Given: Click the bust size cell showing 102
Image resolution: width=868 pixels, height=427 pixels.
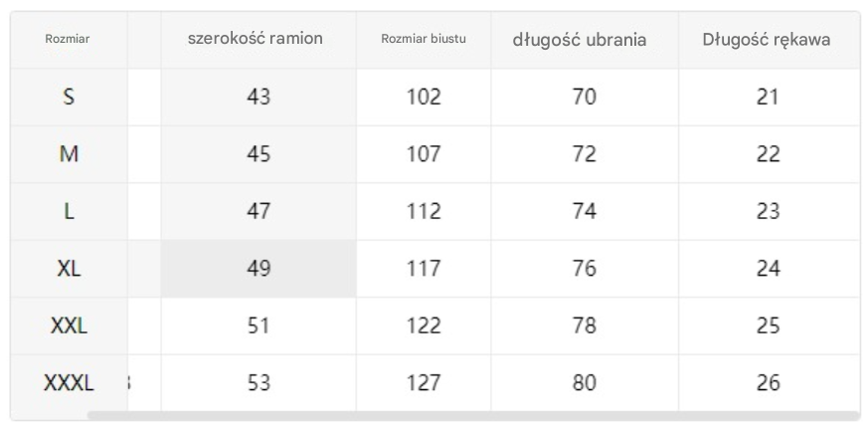Looking at the screenshot, I should pos(424,97).
